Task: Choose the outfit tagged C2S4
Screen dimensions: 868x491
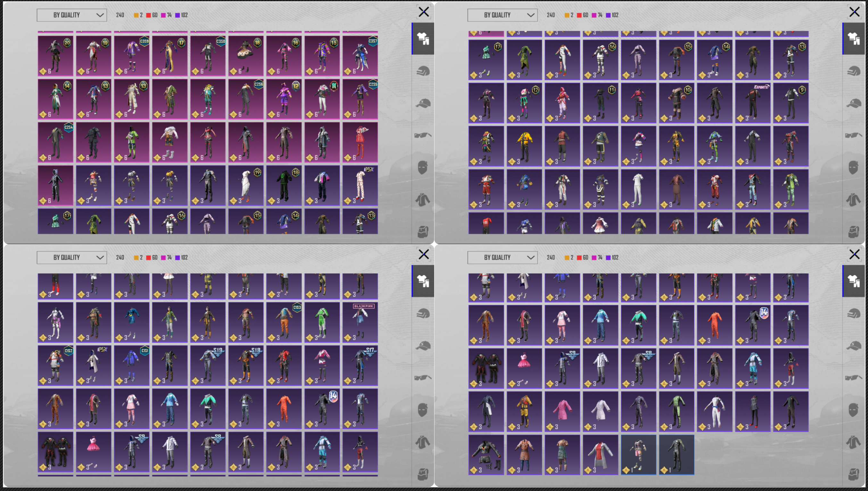Action: point(55,142)
